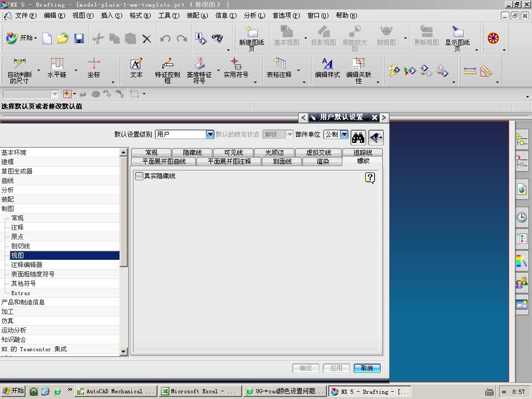Click the search binoculars in user defaults
Viewport: 532px width, 399px height.
[x=358, y=137]
